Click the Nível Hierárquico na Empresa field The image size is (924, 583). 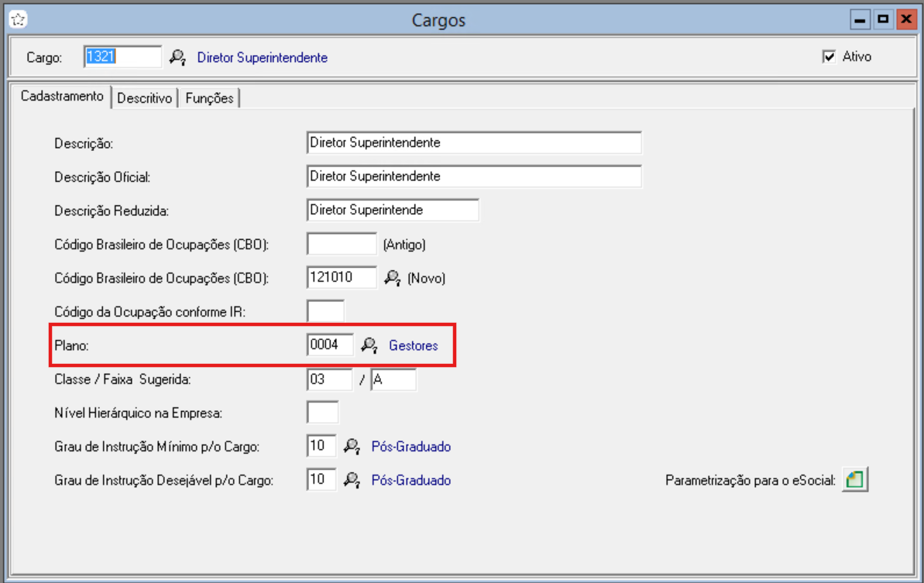click(322, 413)
